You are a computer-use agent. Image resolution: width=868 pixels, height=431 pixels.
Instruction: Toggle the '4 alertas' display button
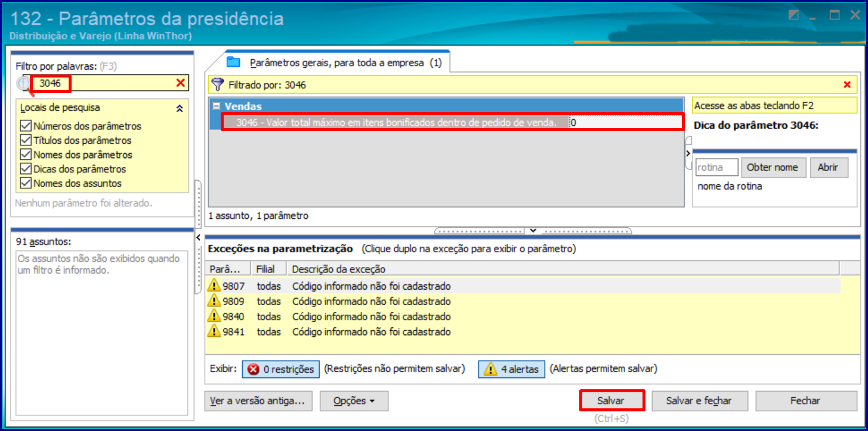511,370
